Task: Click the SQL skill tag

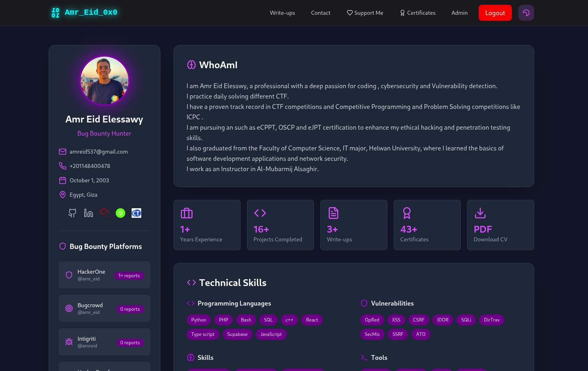Action: [268, 320]
